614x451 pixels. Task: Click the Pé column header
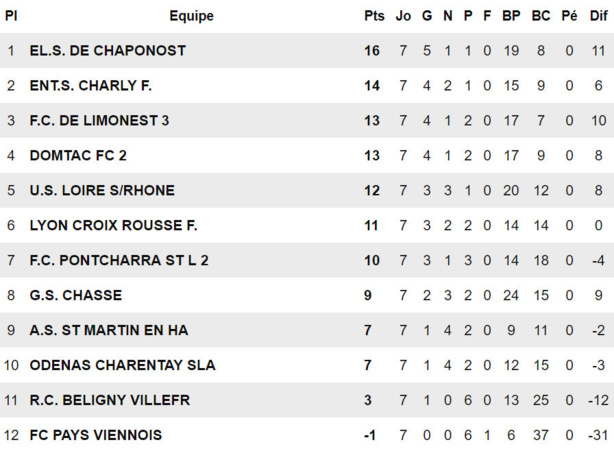[569, 16]
